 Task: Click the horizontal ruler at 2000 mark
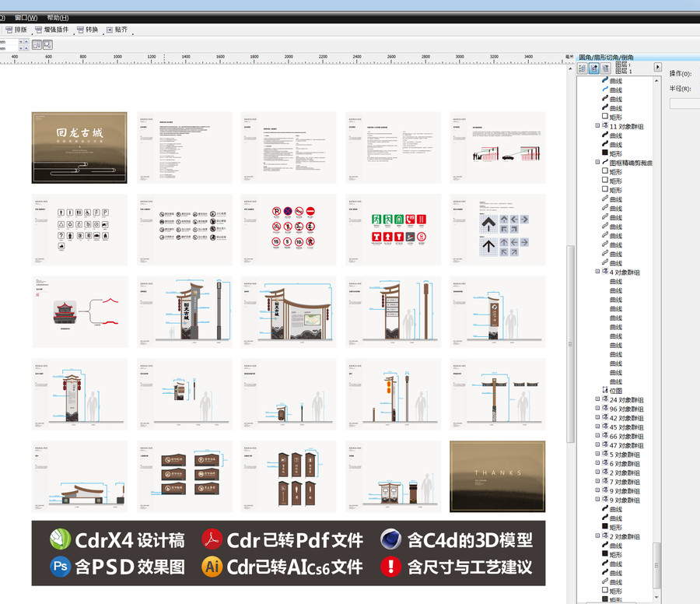(289, 58)
